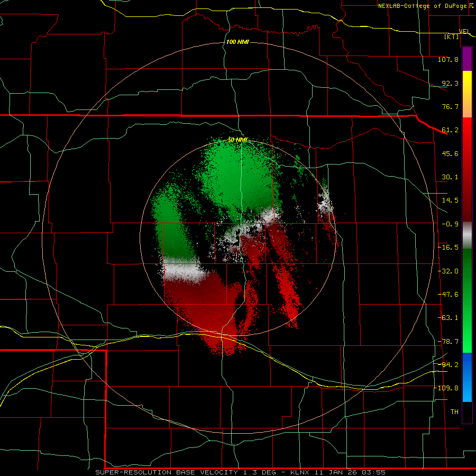This screenshot has width=476, height=476.
Task: Click the 107.8 velocity legend value
Action: point(448,59)
